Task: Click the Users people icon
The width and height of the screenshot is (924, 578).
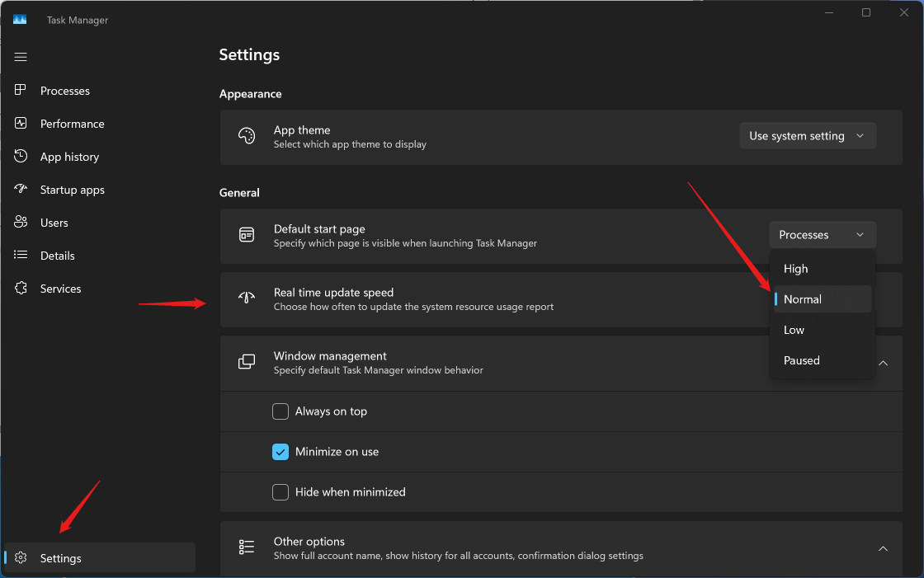Action: click(x=21, y=223)
